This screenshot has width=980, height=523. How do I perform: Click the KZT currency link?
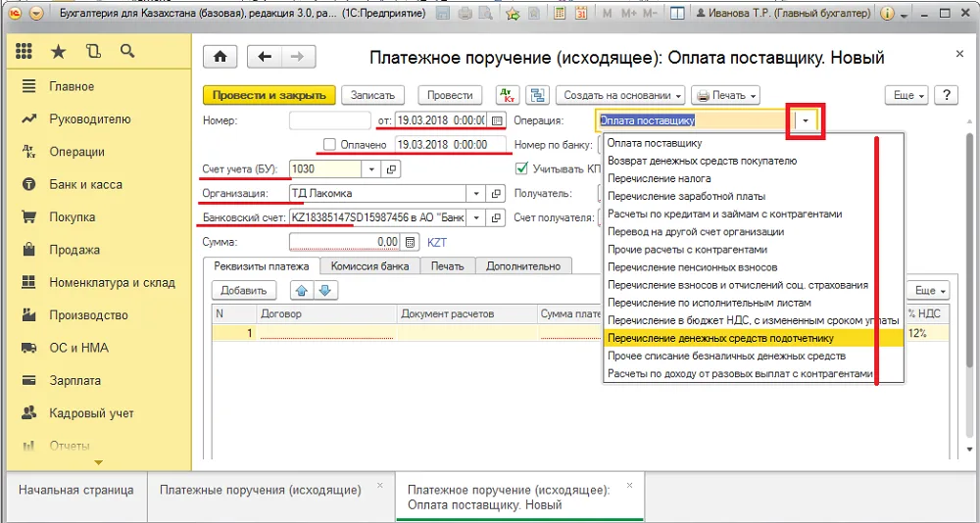(437, 242)
